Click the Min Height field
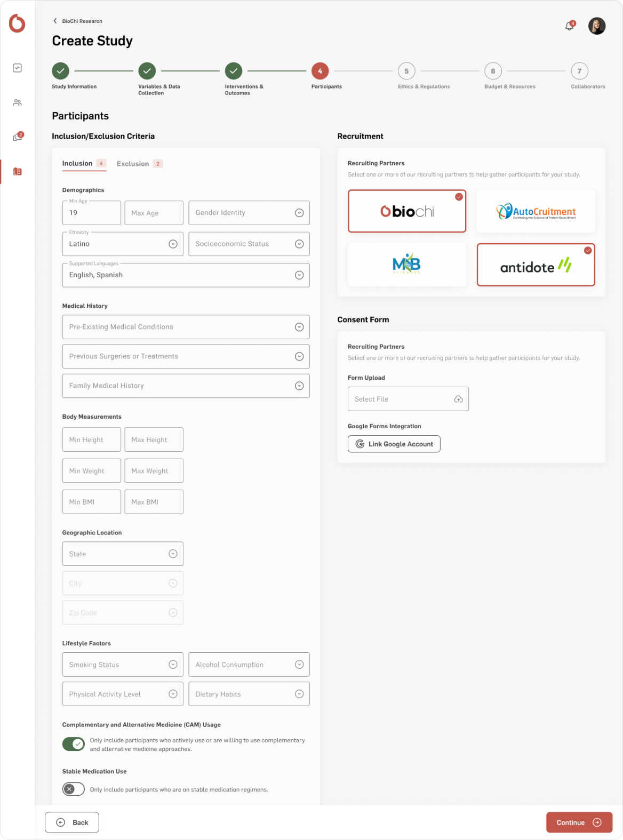Screen dimensions: 623x840 (x=92, y=439)
